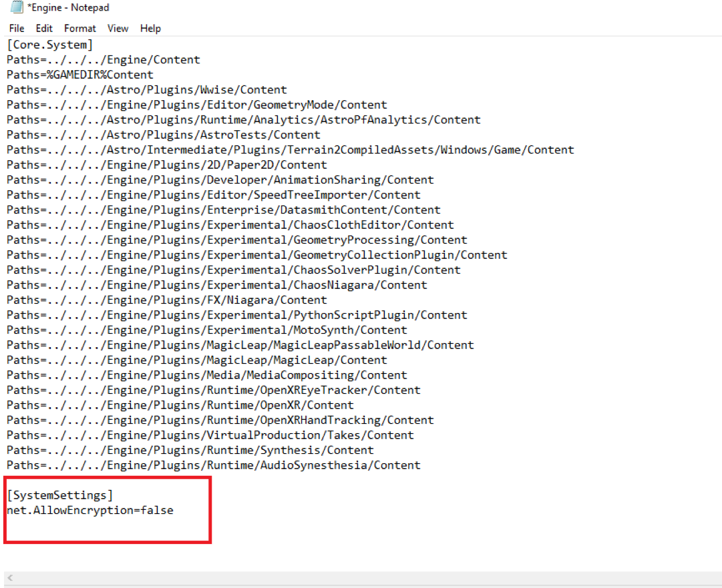Select the FX/Niagara path line
722x588 pixels.
[x=167, y=300]
